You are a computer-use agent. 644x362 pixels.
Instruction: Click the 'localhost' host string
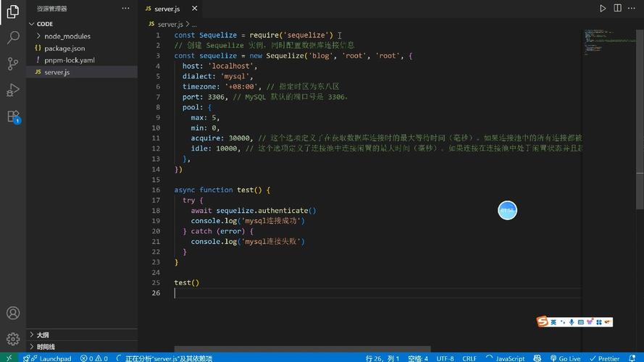click(232, 66)
